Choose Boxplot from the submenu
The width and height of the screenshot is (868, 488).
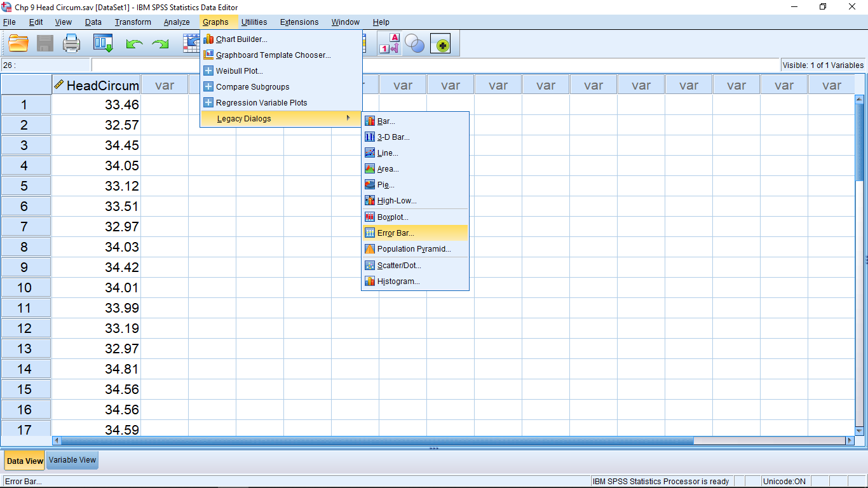tap(393, 217)
